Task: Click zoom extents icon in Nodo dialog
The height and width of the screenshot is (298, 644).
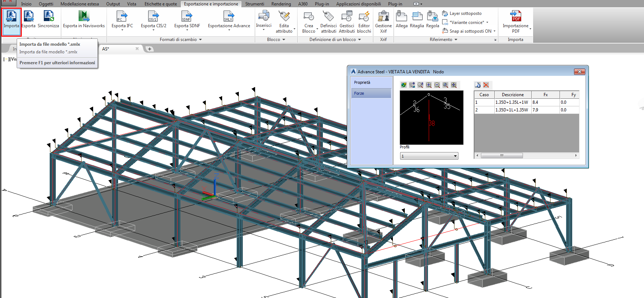Action: (x=454, y=85)
